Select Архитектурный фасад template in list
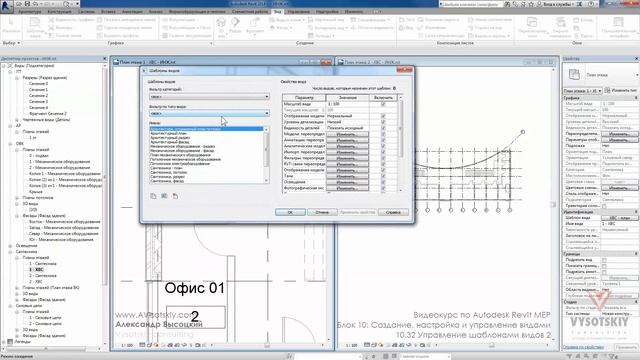The height and width of the screenshot is (360, 640). tap(169, 142)
